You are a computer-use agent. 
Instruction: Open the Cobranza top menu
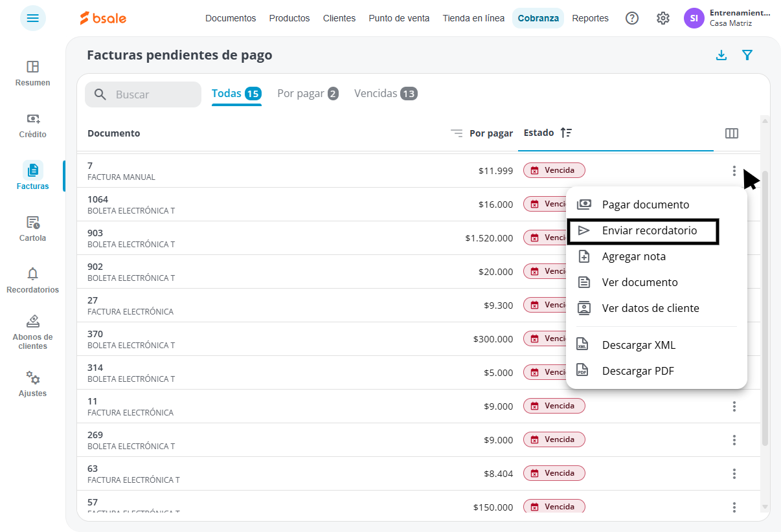point(538,18)
